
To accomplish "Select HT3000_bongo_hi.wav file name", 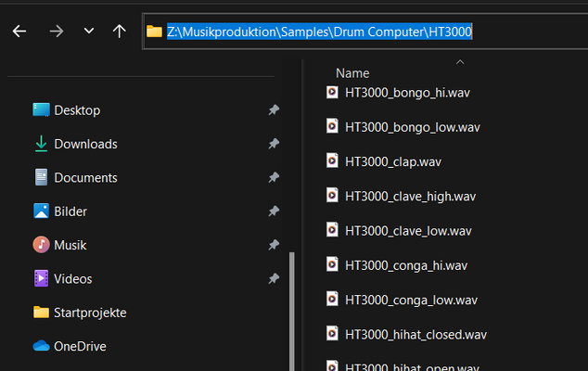I will click(407, 93).
